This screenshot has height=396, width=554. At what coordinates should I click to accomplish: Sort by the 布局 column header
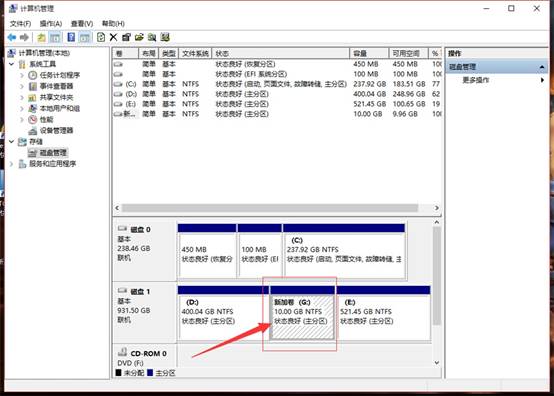pos(149,54)
